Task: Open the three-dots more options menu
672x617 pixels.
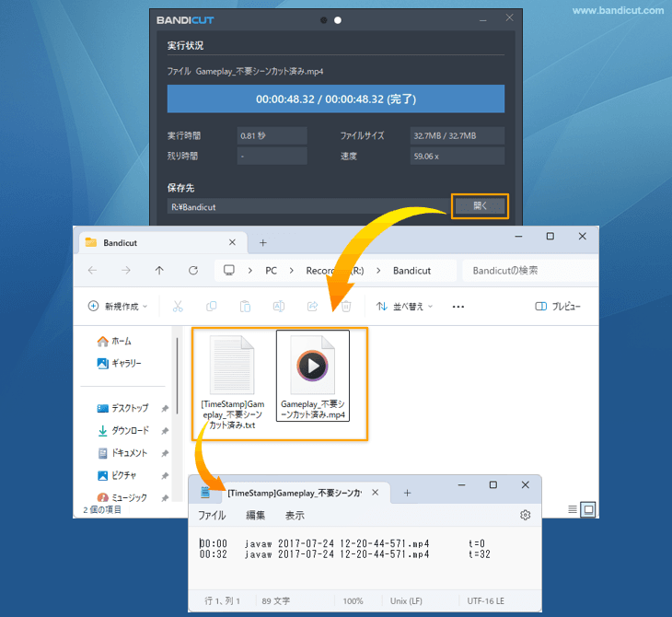Action: tap(458, 307)
